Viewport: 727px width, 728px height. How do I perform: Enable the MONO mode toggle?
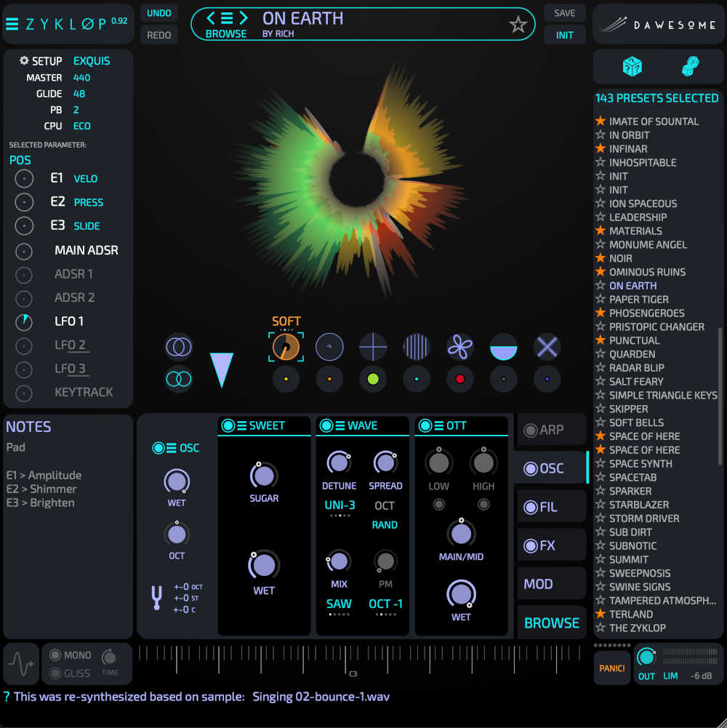[55, 655]
